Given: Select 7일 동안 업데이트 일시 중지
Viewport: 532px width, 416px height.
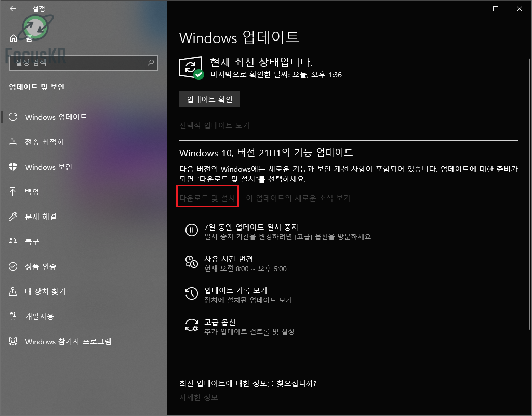Looking at the screenshot, I should pyautogui.click(x=251, y=227).
